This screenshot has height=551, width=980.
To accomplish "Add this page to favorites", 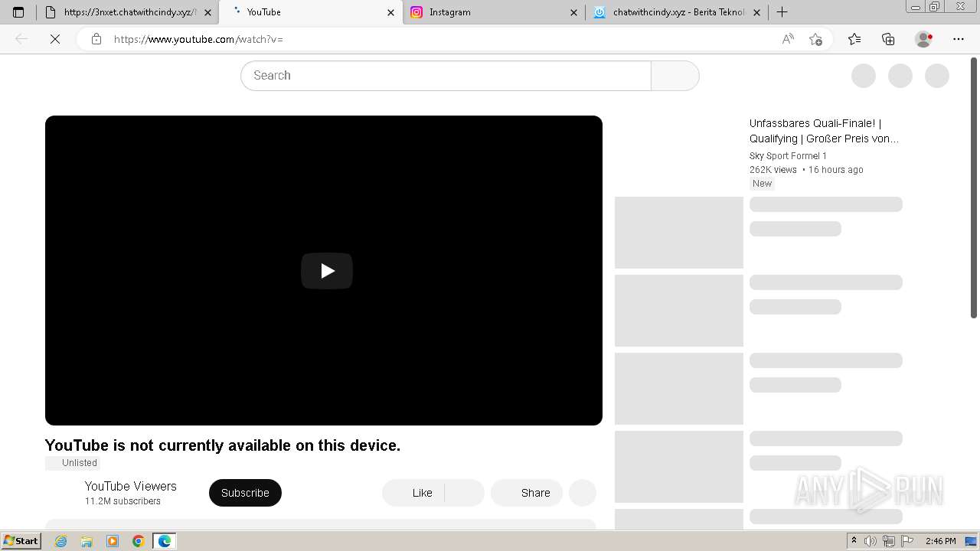I will [815, 39].
